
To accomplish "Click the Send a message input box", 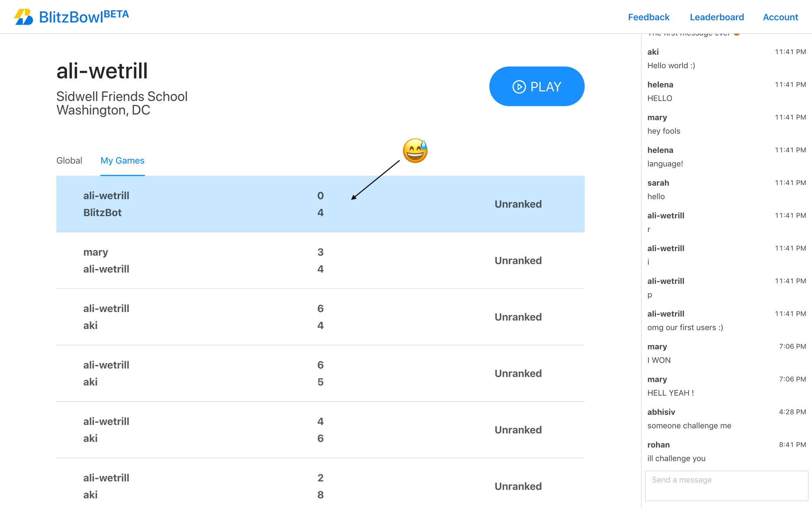I will click(726, 486).
